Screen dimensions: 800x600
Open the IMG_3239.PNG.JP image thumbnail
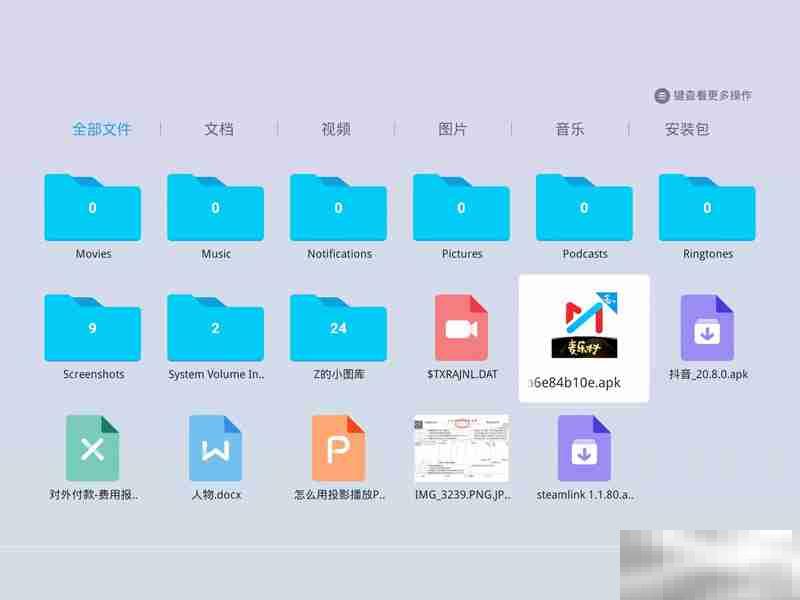462,450
